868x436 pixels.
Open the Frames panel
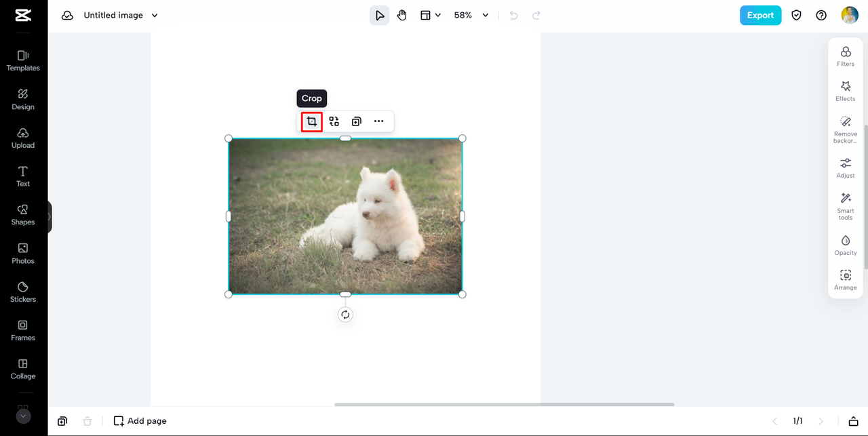(x=23, y=330)
